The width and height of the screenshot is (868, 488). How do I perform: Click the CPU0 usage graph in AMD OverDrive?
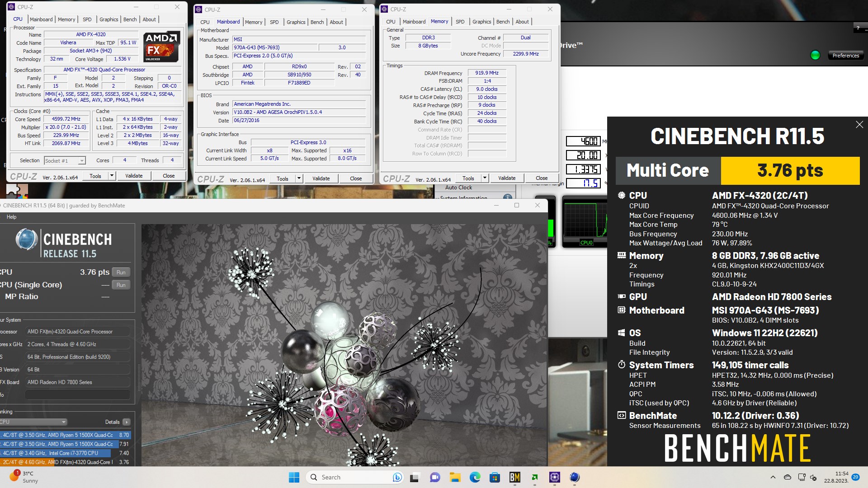coord(586,221)
